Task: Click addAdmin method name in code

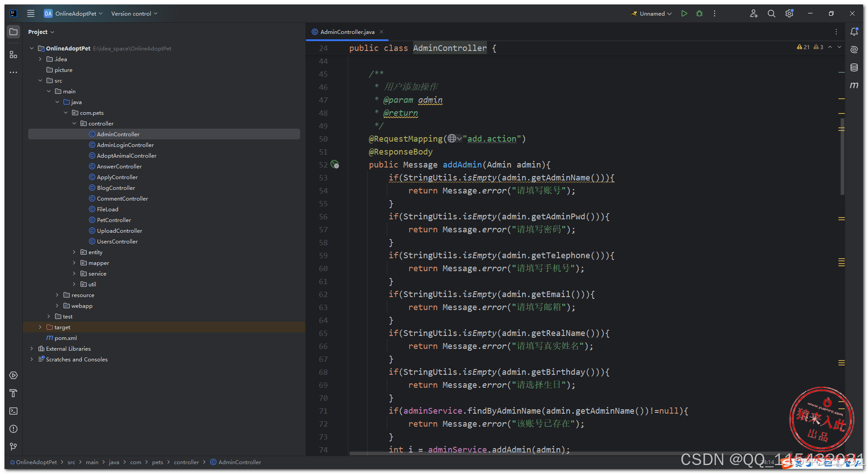Action: pyautogui.click(x=462, y=165)
